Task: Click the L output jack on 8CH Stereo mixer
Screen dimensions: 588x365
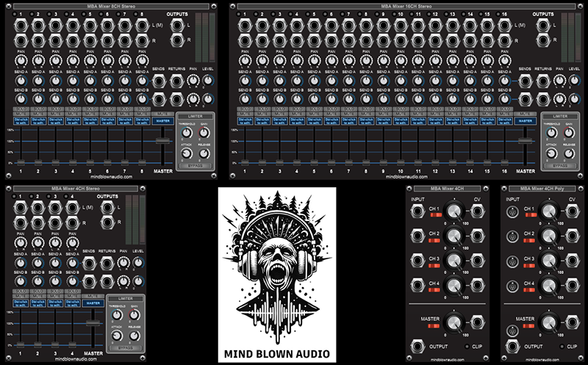Action: pos(177,26)
